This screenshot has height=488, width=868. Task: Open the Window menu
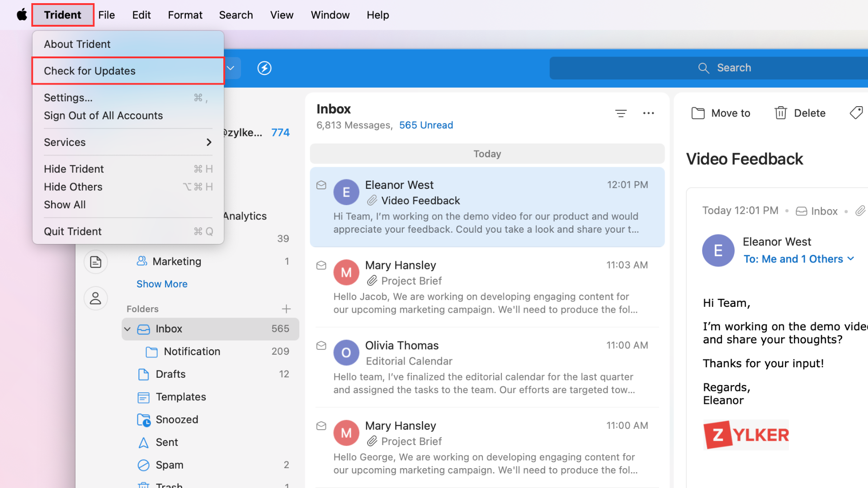(x=330, y=15)
